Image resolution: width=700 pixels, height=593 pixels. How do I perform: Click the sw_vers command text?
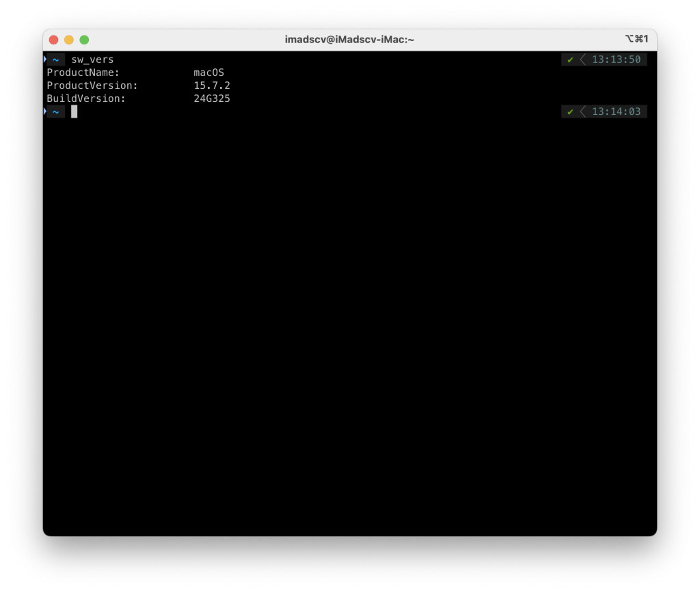pos(92,60)
